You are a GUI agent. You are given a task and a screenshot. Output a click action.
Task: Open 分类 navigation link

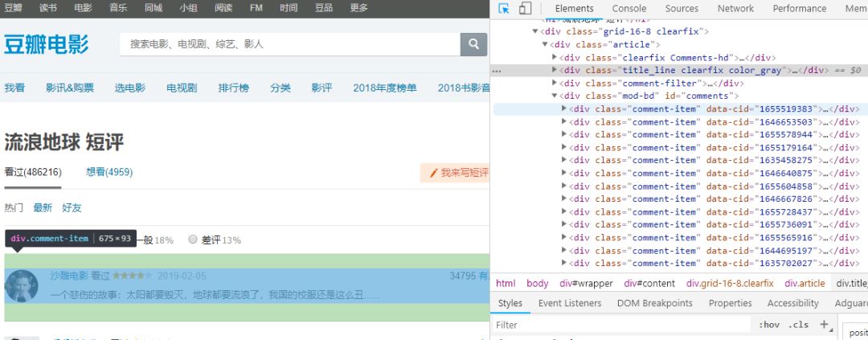(280, 88)
